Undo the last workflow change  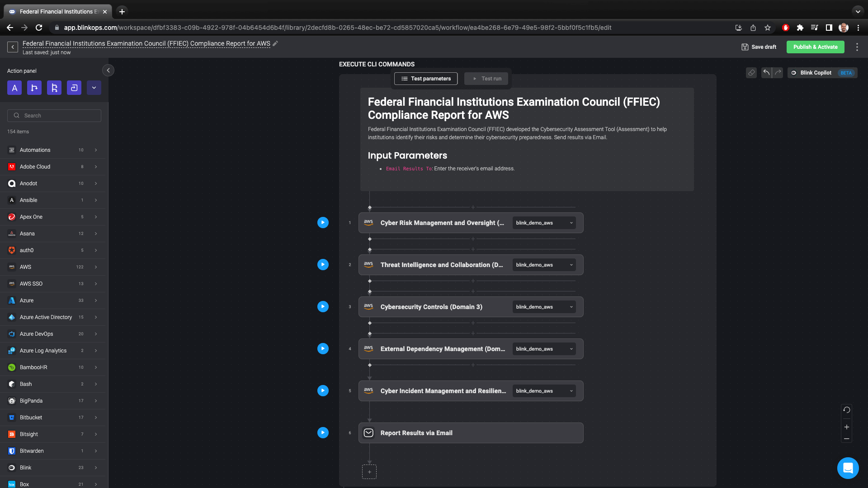[766, 73]
